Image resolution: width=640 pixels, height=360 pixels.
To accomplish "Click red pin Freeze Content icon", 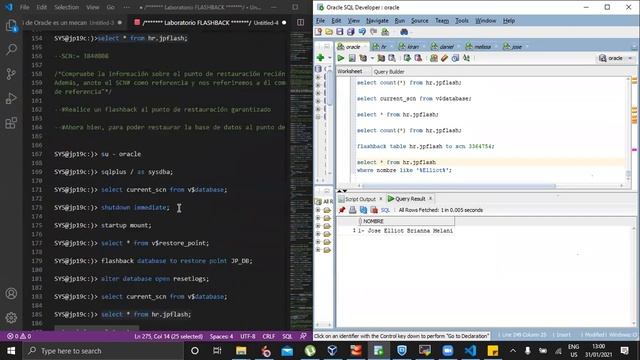I will (x=342, y=210).
